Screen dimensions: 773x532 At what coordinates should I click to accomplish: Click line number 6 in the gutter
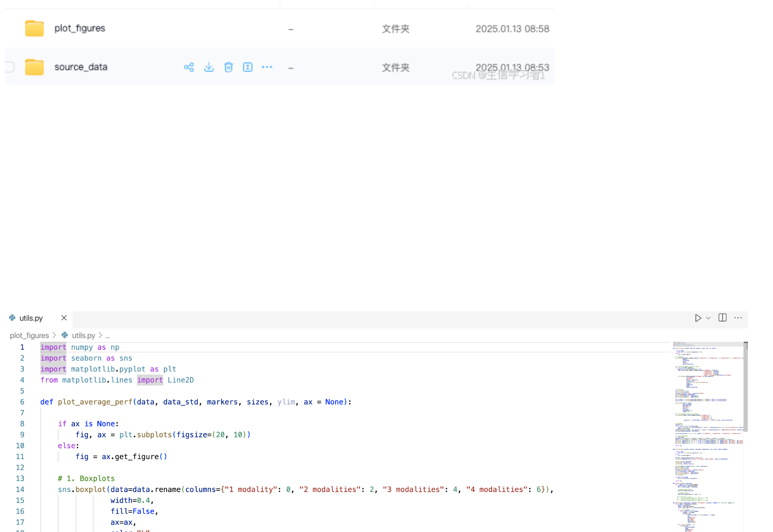(22, 402)
